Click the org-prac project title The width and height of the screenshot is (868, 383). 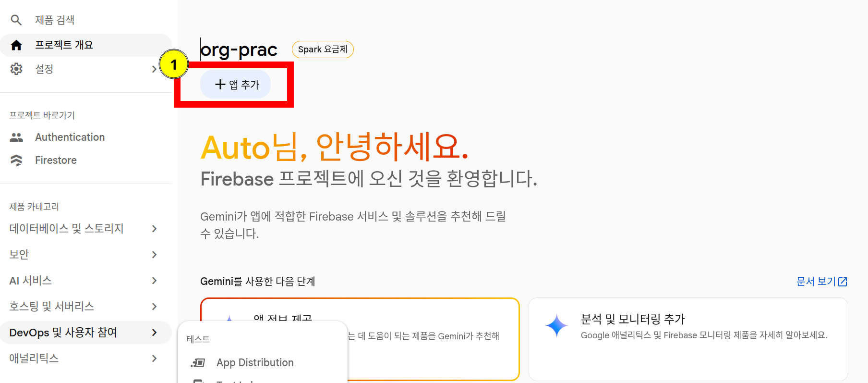click(x=239, y=50)
